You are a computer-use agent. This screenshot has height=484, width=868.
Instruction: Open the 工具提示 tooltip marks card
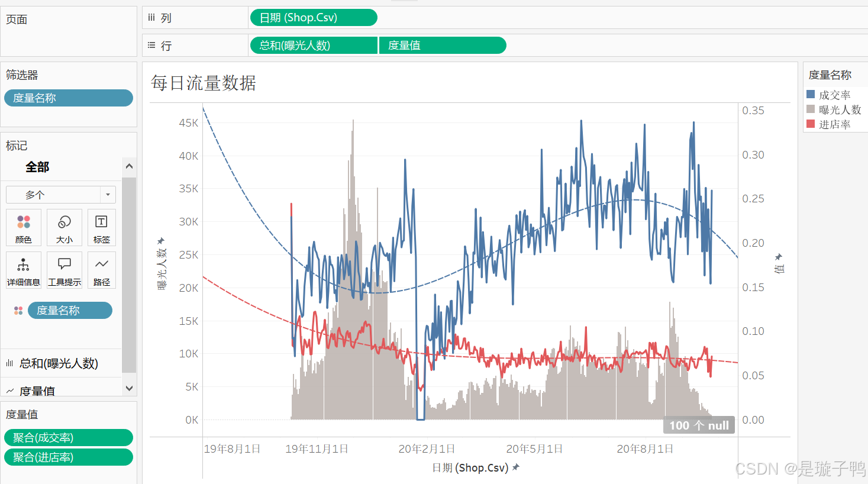coord(64,270)
